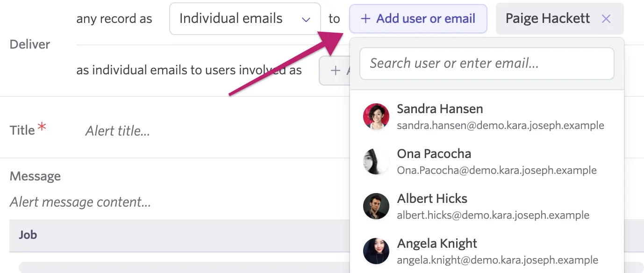Click Ona.Pacocha@demo.kara.joseph.example email text
Image resolution: width=644 pixels, height=273 pixels.
(497, 170)
